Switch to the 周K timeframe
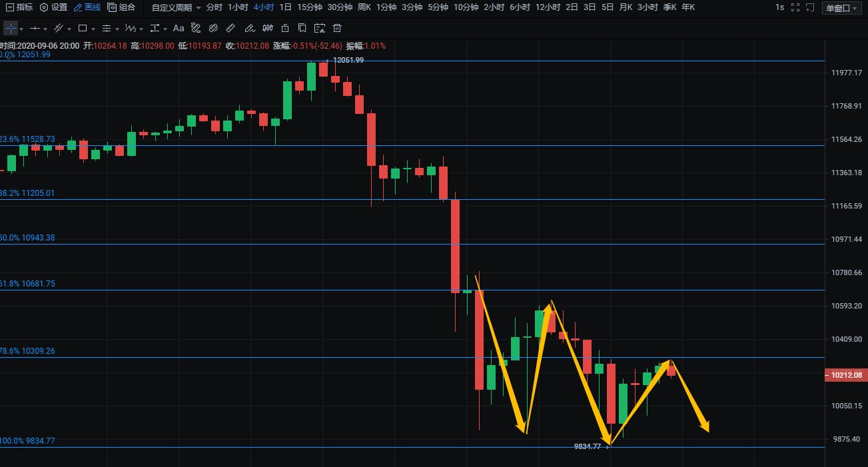 tap(364, 7)
